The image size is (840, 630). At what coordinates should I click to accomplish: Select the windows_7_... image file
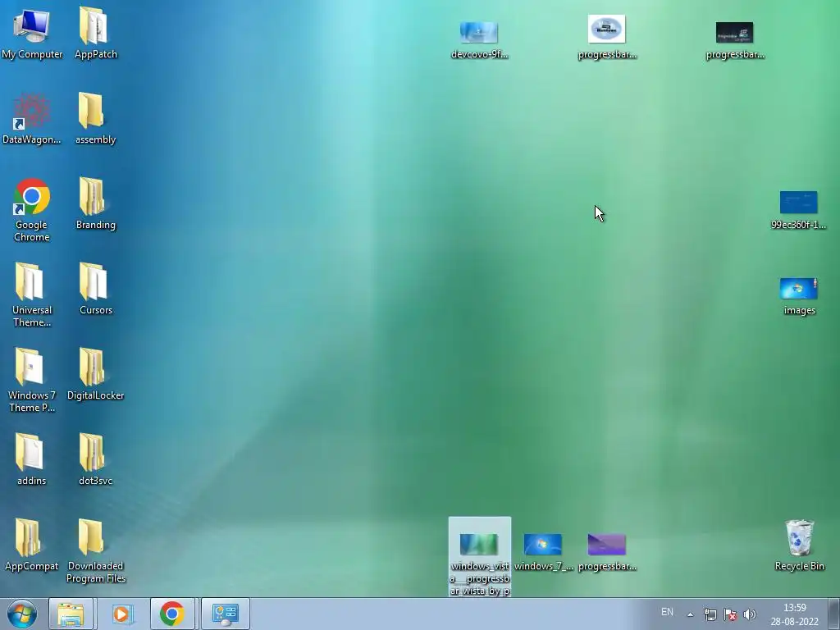coord(543,552)
